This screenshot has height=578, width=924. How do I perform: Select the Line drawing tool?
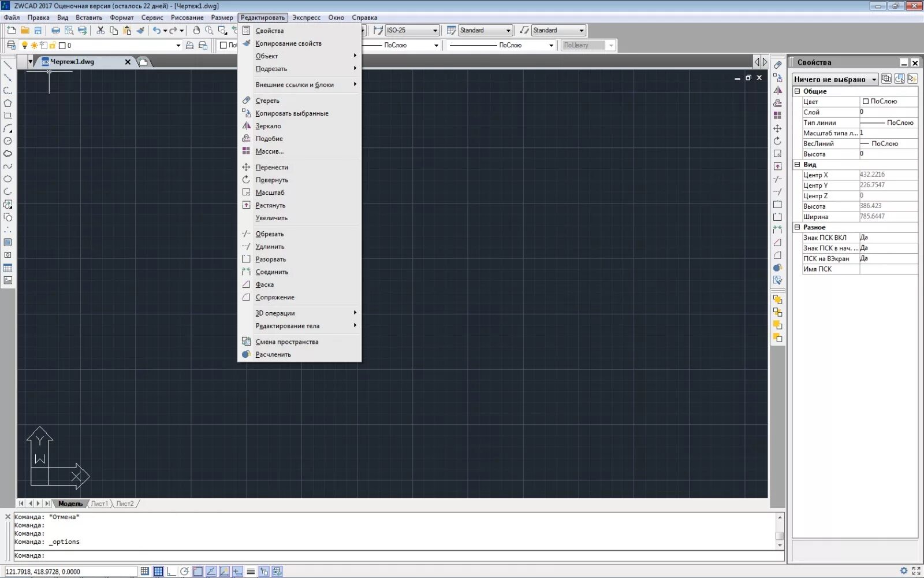[8, 65]
